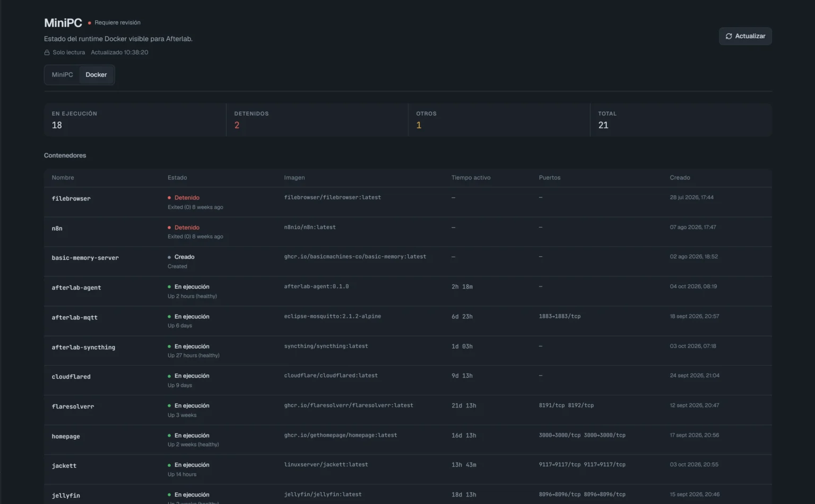Image resolution: width=815 pixels, height=504 pixels.
Task: Click Actualizado 10:38:20 timestamp
Action: pos(119,53)
